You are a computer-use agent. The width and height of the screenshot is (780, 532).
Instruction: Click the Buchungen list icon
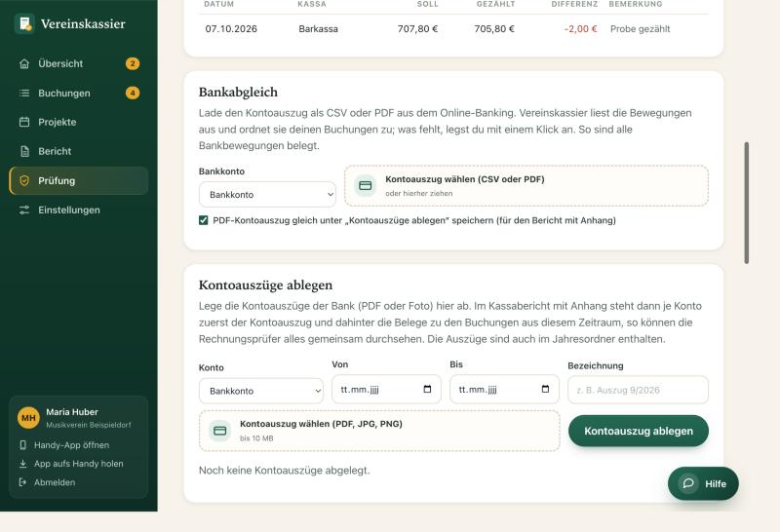(x=23, y=93)
